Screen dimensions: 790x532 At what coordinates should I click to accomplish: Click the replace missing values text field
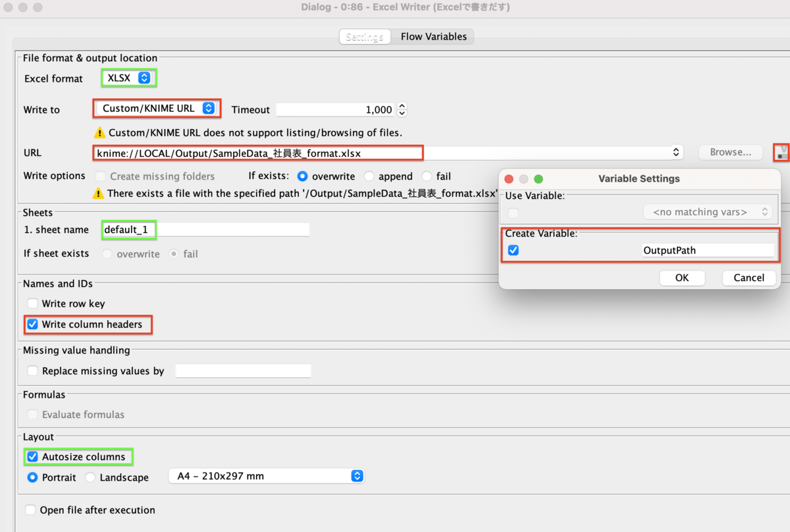243,371
